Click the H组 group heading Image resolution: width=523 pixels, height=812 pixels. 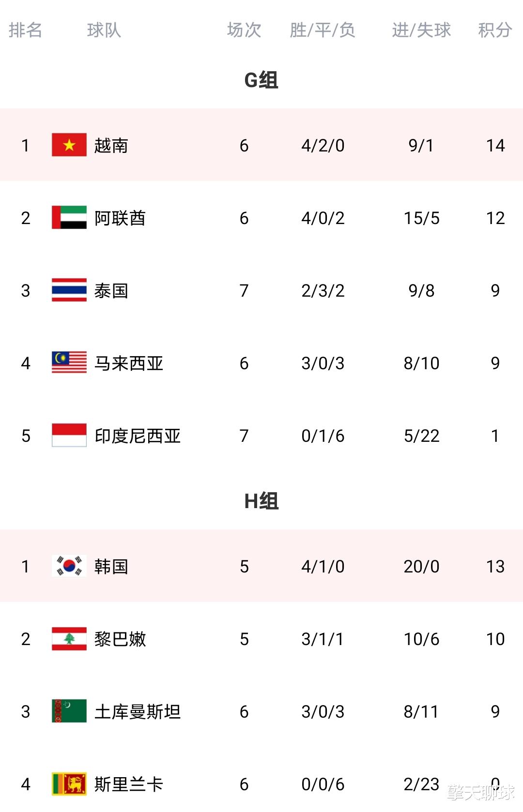pos(261,501)
